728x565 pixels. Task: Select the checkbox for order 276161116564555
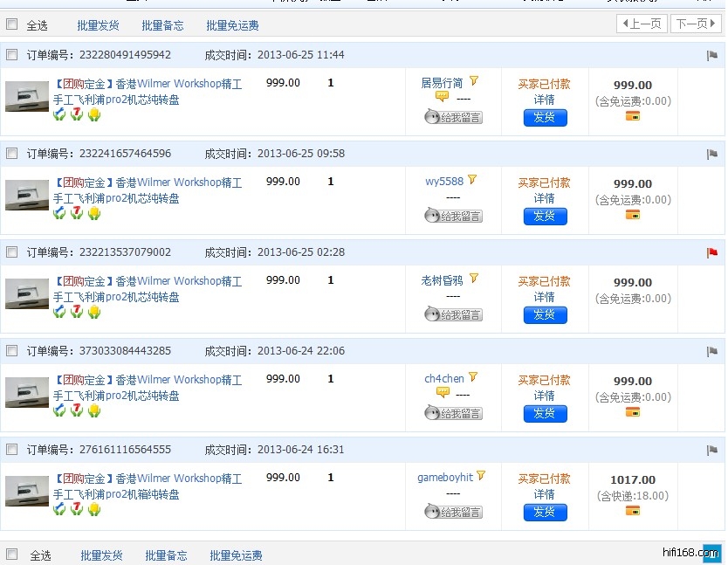[x=12, y=450]
